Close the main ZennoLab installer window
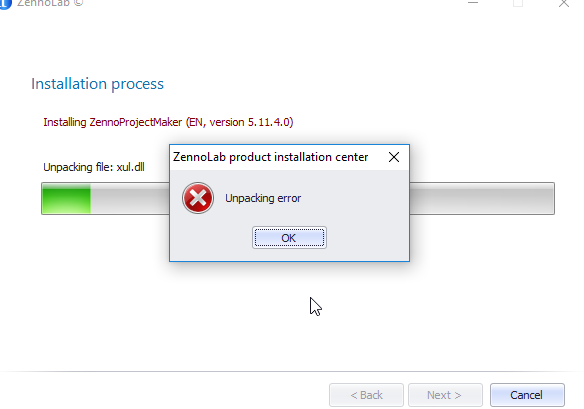The width and height of the screenshot is (584, 409). click(564, 3)
